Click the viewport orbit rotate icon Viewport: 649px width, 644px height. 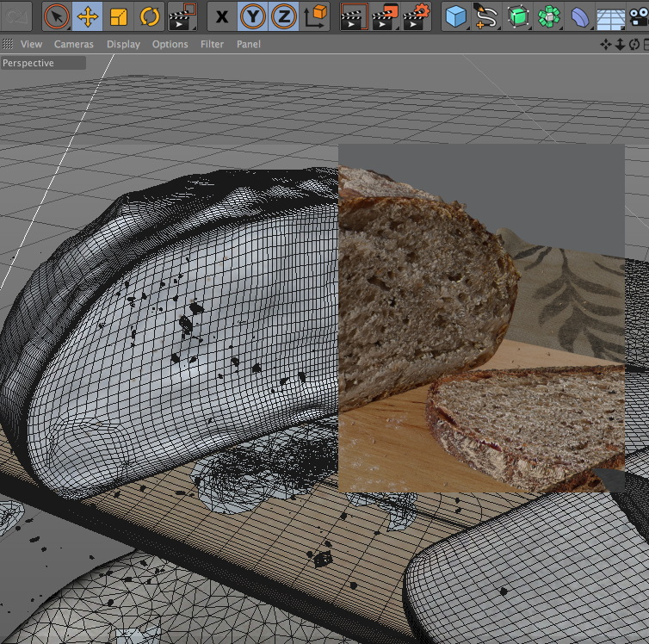[x=634, y=44]
